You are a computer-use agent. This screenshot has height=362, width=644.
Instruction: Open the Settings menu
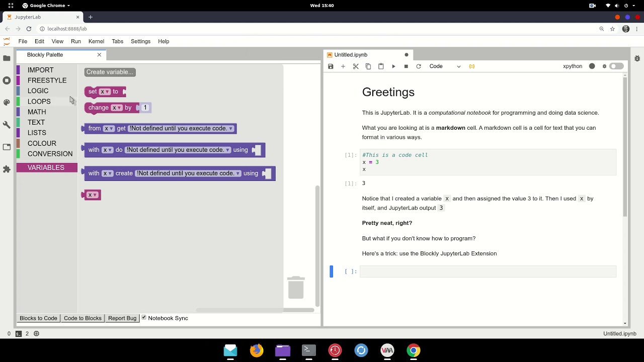tap(140, 41)
